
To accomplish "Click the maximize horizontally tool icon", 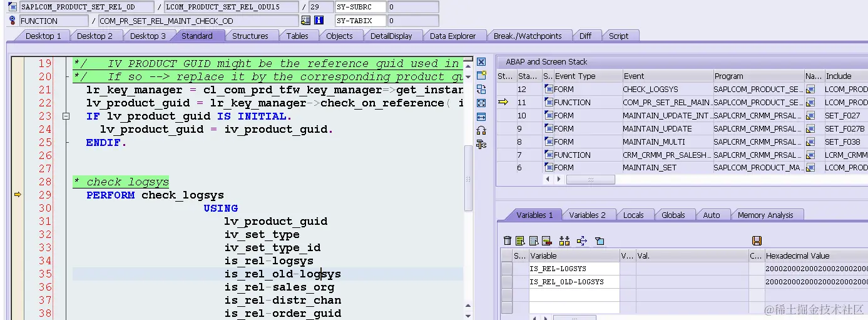I will pos(481,116).
